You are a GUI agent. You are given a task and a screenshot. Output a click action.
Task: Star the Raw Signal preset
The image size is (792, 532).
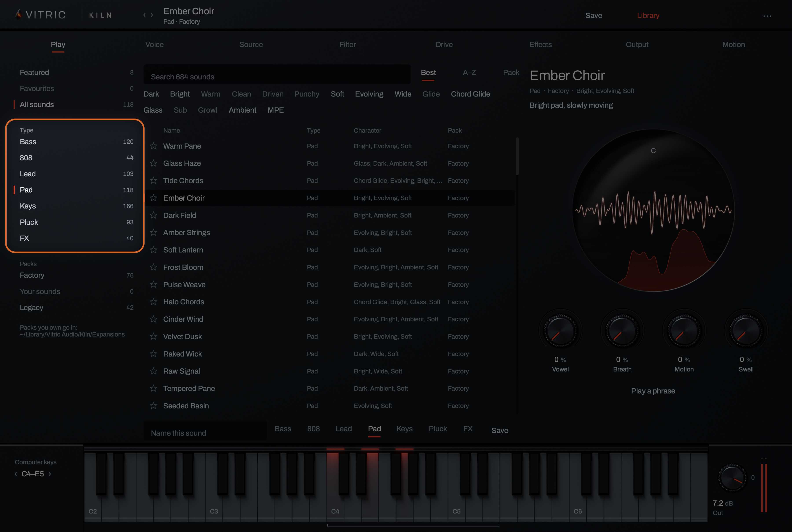(x=153, y=371)
